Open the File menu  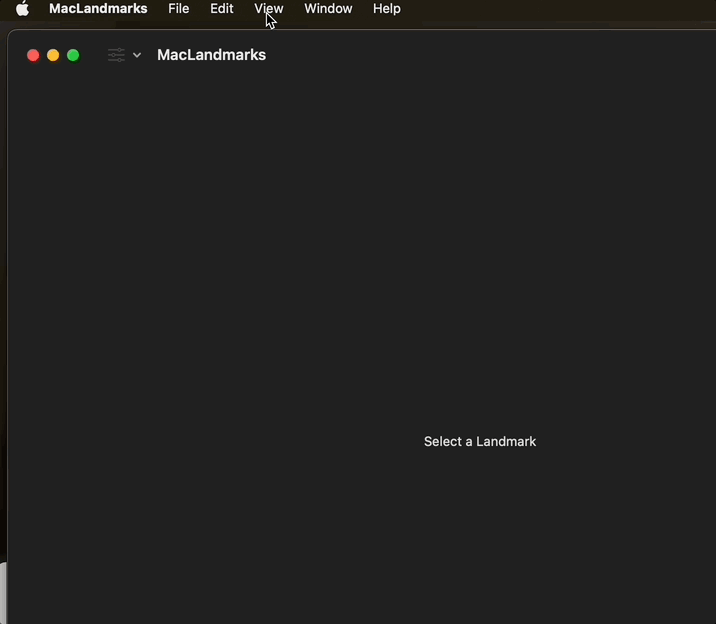179,9
